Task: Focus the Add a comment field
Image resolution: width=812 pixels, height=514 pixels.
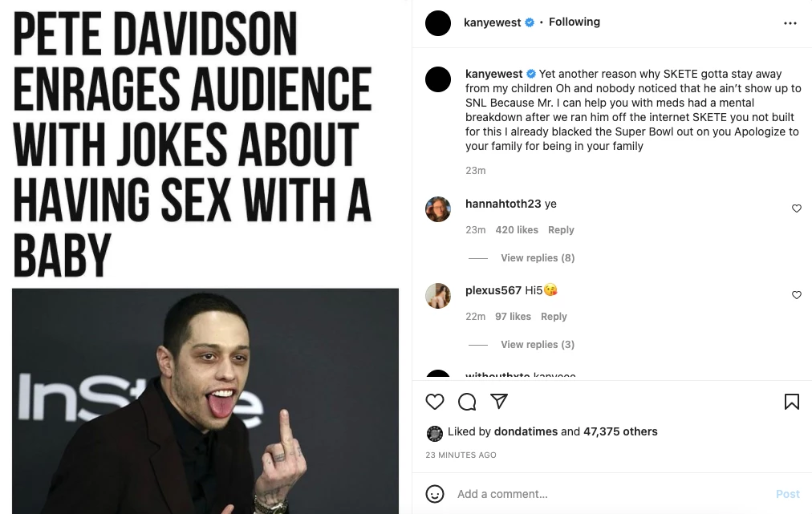Action: pos(611,494)
